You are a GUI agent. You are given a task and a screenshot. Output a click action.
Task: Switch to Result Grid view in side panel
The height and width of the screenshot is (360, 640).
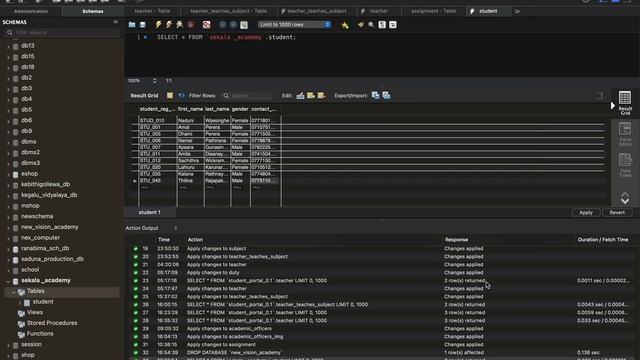pos(625,102)
